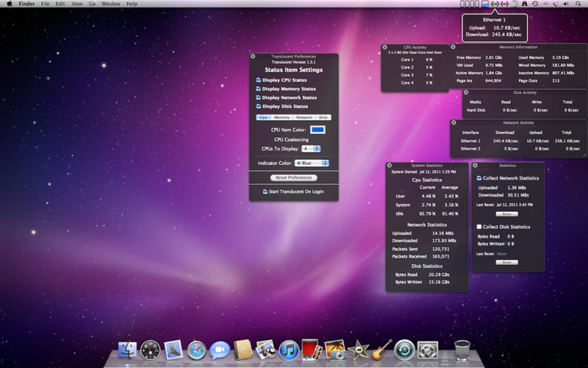The width and height of the screenshot is (588, 368).
Task: Enable Collect Disk Statistics checkbox
Action: 479,227
